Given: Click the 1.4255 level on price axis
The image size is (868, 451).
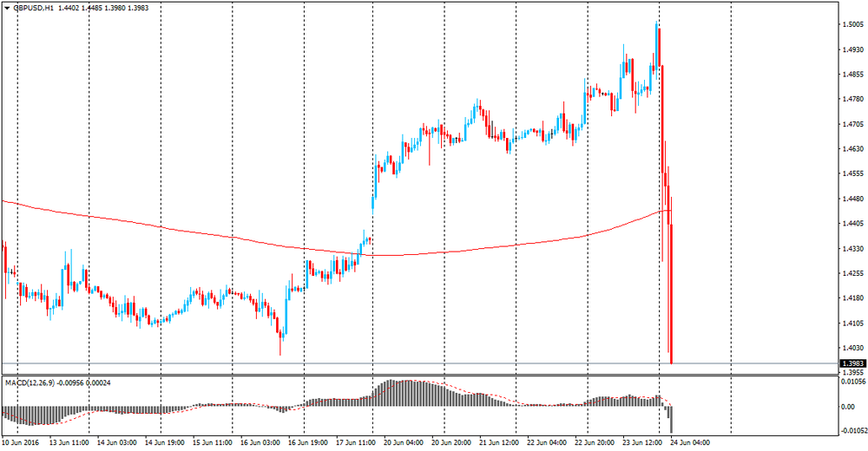Looking at the screenshot, I should tap(852, 272).
